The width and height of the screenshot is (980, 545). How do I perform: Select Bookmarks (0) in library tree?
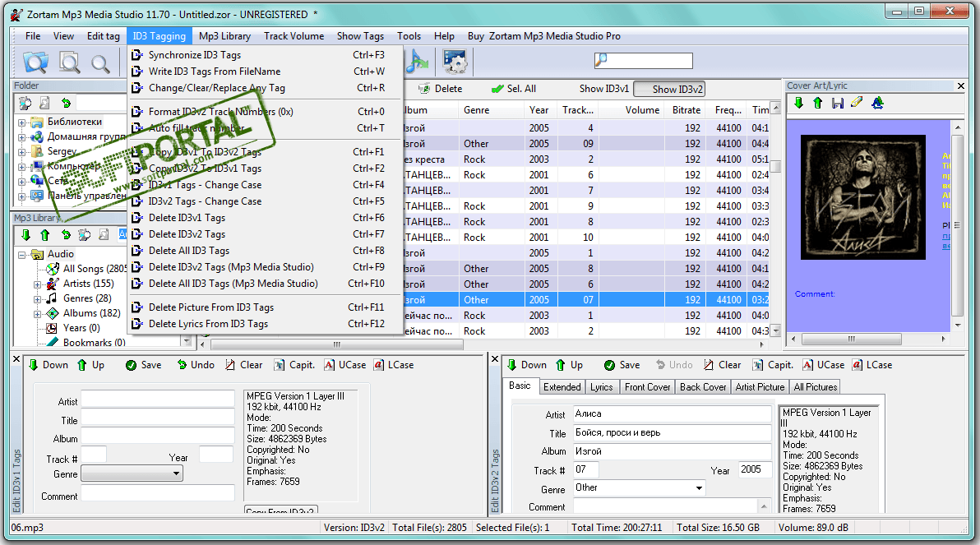(x=94, y=343)
